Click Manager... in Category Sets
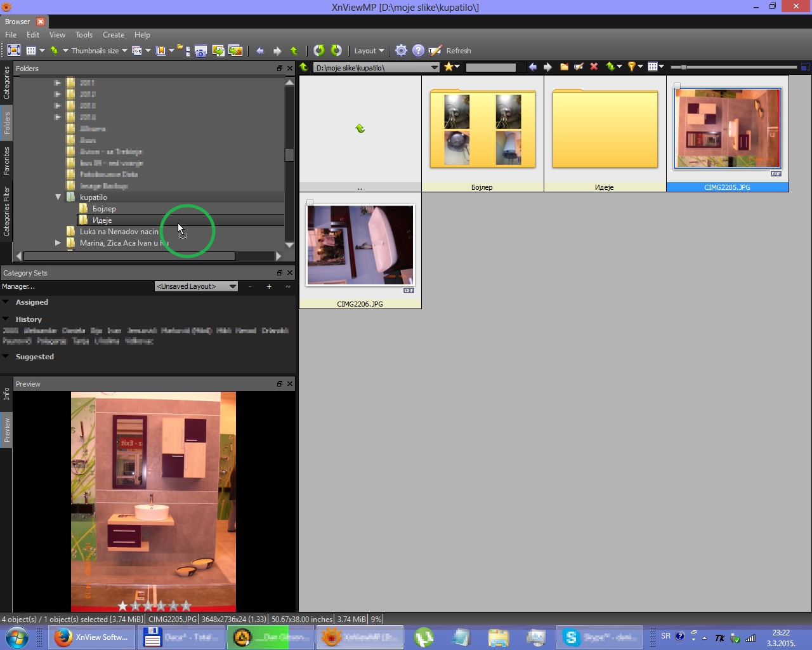Viewport: 812px width, 650px height. 18,286
